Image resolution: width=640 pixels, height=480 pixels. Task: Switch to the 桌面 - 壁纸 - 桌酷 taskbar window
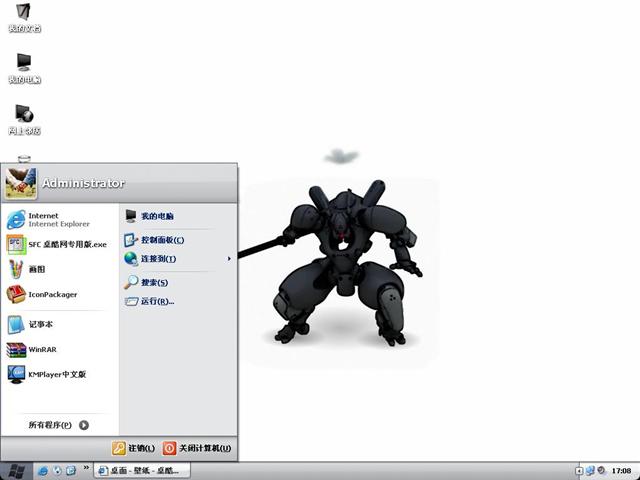[x=142, y=471]
